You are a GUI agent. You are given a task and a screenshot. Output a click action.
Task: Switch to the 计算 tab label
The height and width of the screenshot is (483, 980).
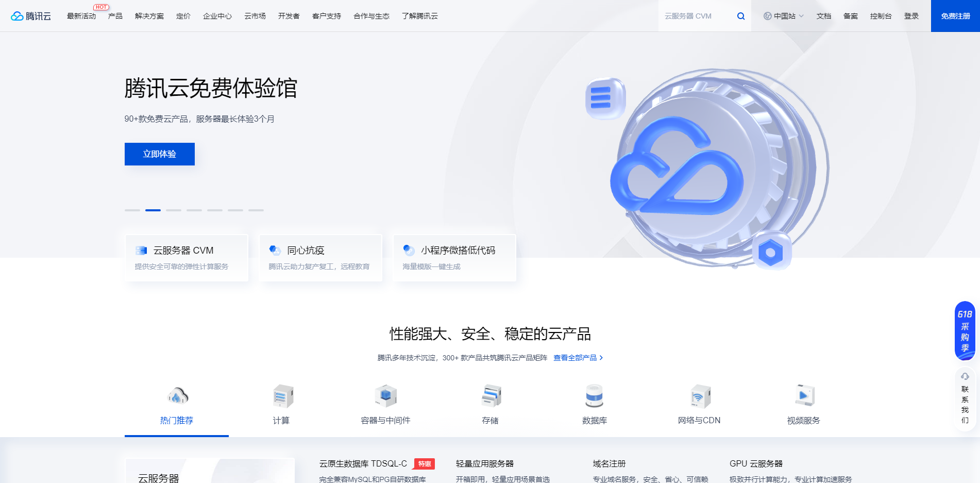click(281, 421)
